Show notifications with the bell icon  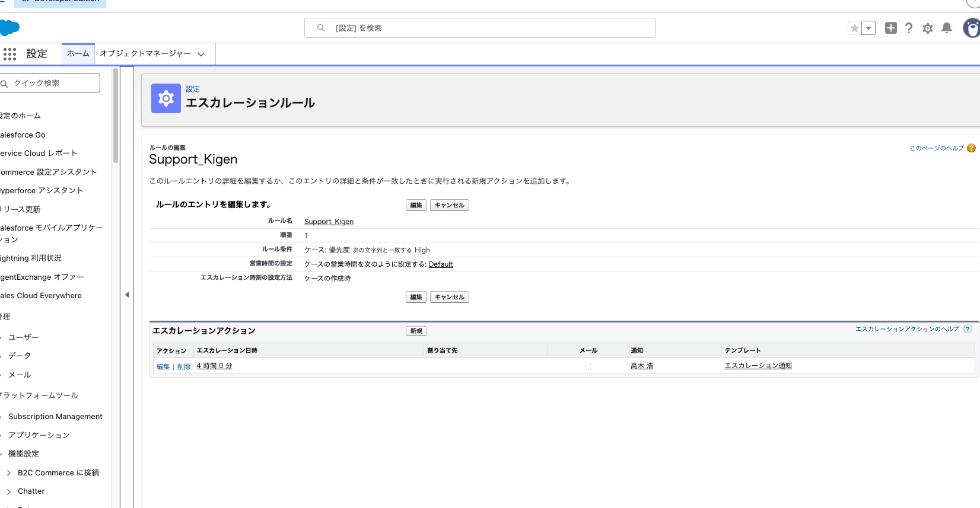947,28
